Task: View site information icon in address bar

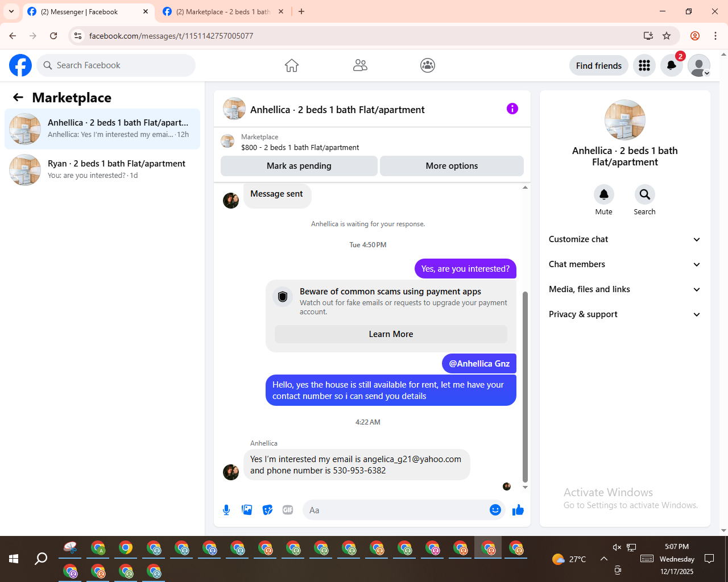Action: pos(78,36)
